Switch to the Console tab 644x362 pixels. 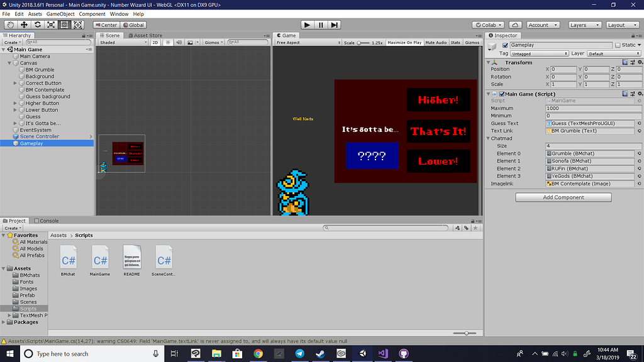(47, 221)
